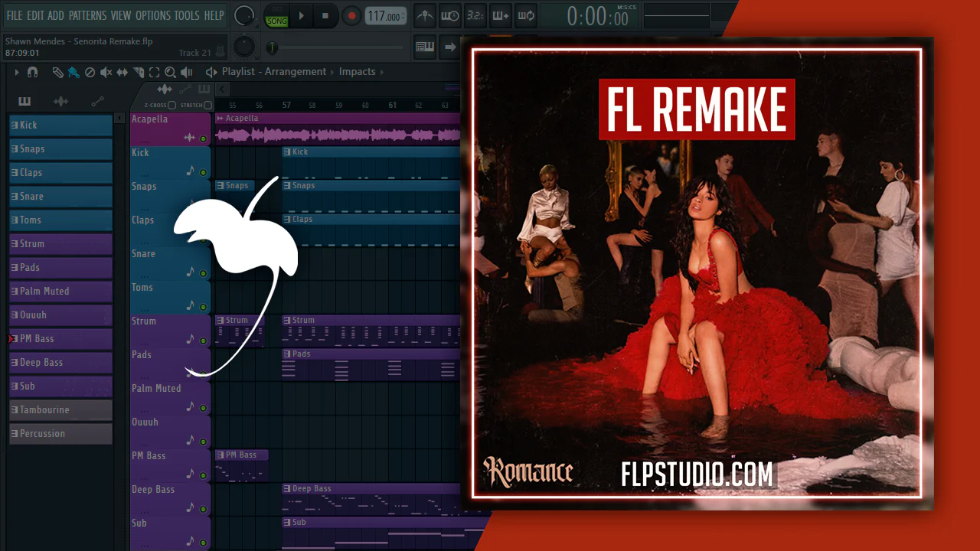Open the OPTIONS menu
980x551 pixels.
[x=153, y=15]
